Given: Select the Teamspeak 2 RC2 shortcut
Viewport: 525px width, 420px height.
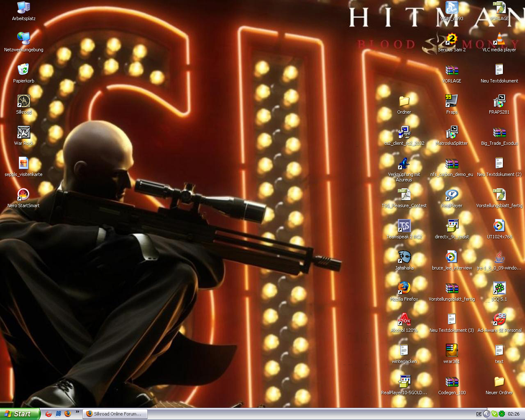Looking at the screenshot, I should pyautogui.click(x=404, y=226).
